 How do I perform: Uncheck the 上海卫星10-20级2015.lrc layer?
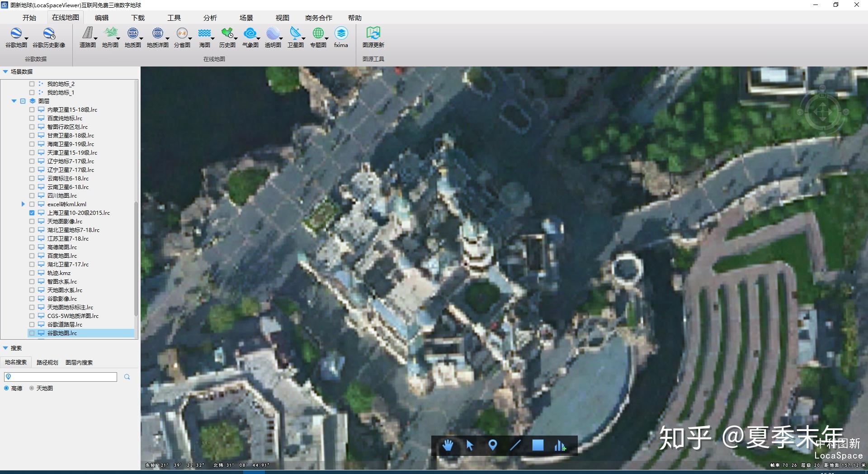point(32,213)
